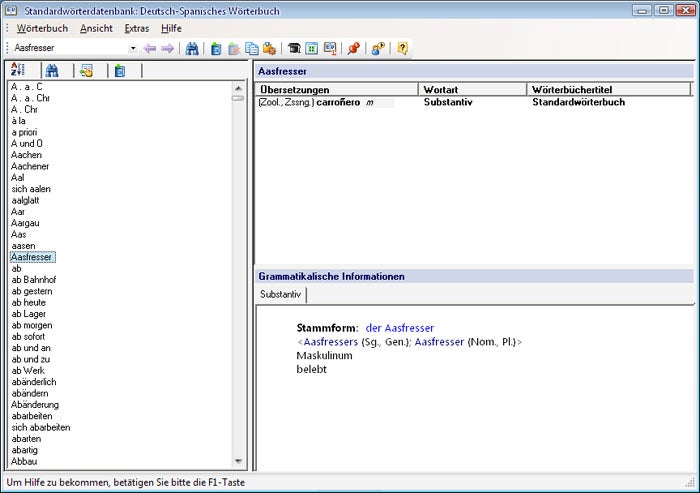This screenshot has width=700, height=493.
Task: Select 'ab Bahnhof' in word list
Action: tap(34, 280)
